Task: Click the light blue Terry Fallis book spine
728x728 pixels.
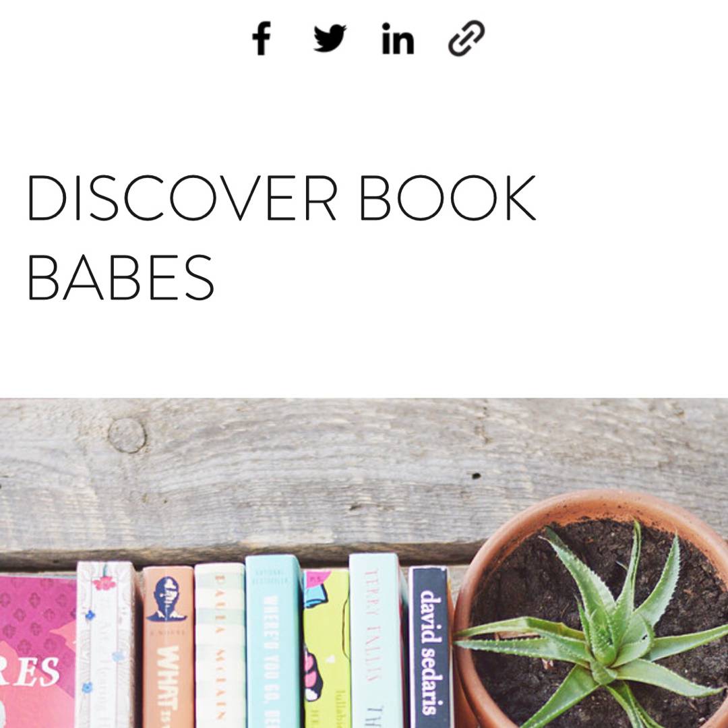Action: (377, 641)
